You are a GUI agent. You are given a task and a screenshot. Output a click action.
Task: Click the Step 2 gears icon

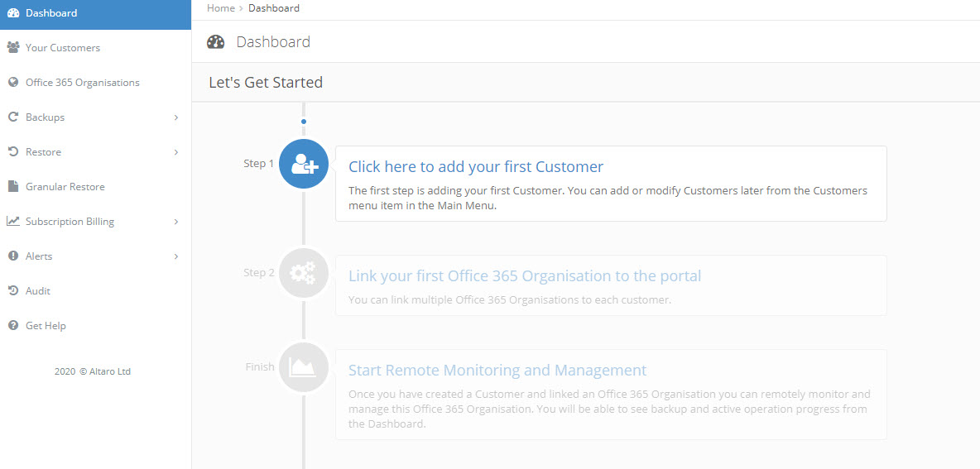pos(304,273)
